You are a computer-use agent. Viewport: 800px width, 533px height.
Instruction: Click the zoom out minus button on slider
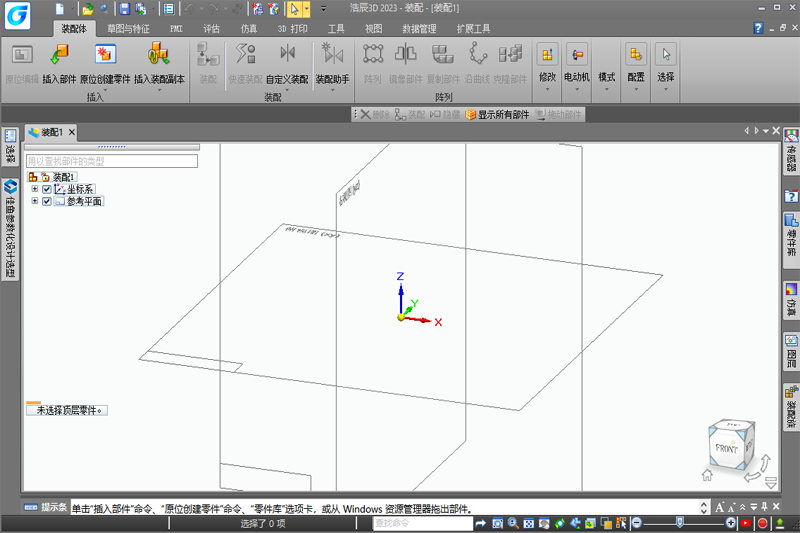click(x=636, y=523)
